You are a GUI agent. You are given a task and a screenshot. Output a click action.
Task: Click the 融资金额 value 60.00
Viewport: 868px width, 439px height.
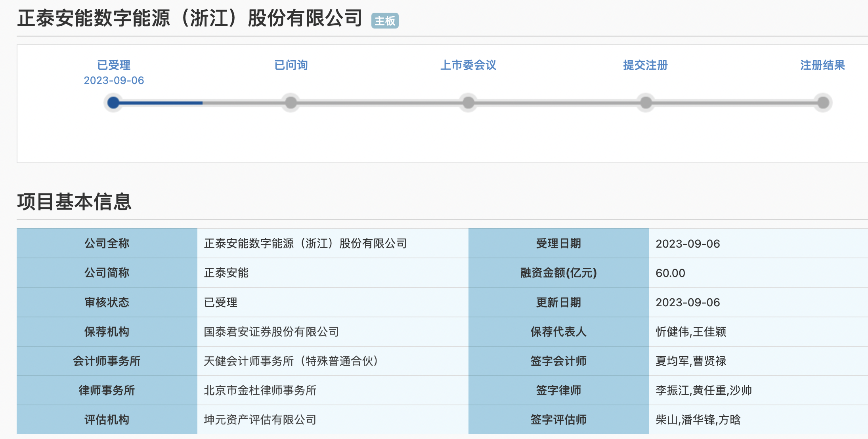coord(670,273)
